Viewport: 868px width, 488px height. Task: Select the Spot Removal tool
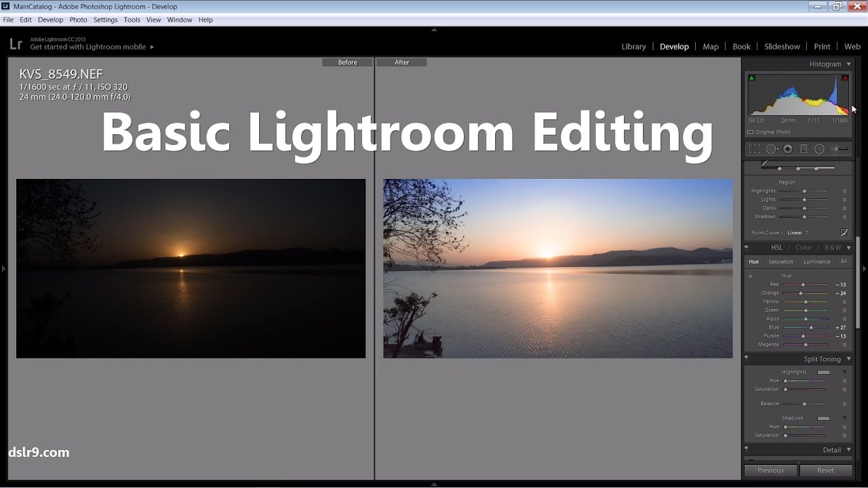click(772, 149)
